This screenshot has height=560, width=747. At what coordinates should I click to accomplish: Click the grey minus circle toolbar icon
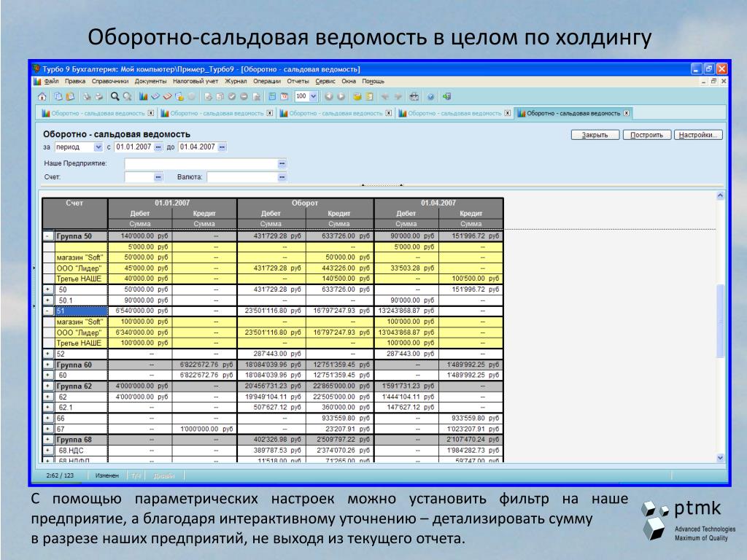[x=244, y=97]
